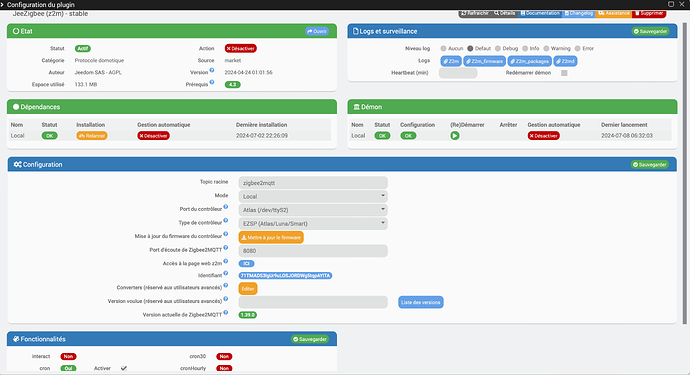690x375 pixels.
Task: Click the Editer converters button
Action: [x=248, y=289]
